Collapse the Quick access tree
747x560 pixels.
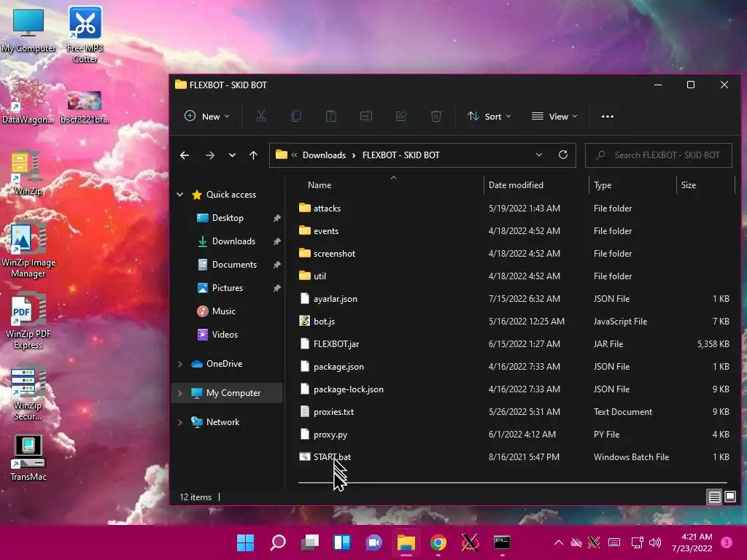180,194
